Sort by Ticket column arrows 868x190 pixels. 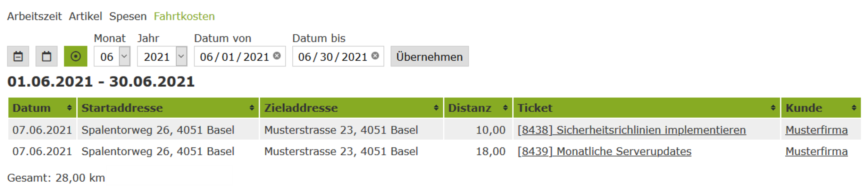[773, 108]
